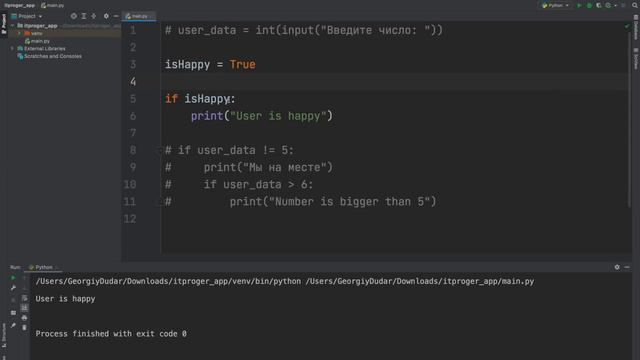The height and width of the screenshot is (360, 640).
Task: Toggle the Structure tool window at bottom left
Action: (4, 336)
